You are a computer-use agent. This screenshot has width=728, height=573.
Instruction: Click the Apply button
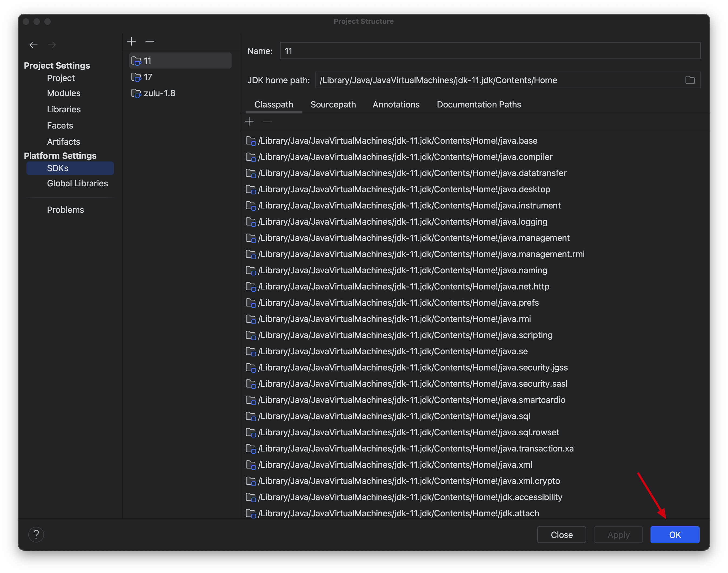[618, 534]
